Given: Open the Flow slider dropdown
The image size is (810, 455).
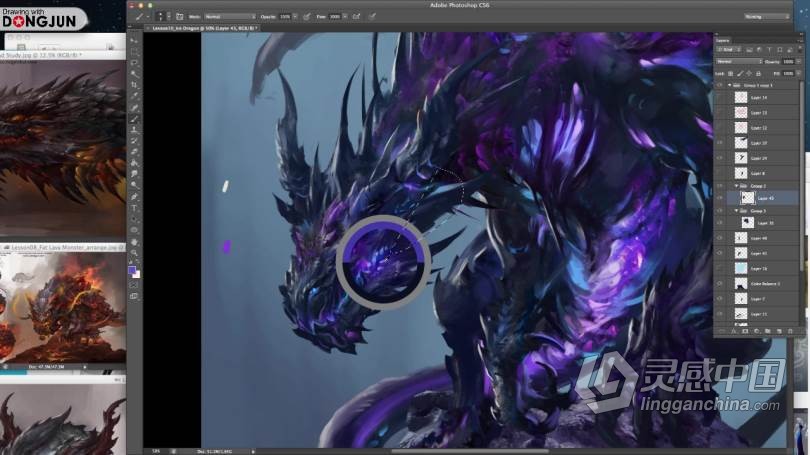Looking at the screenshot, I should 345,17.
